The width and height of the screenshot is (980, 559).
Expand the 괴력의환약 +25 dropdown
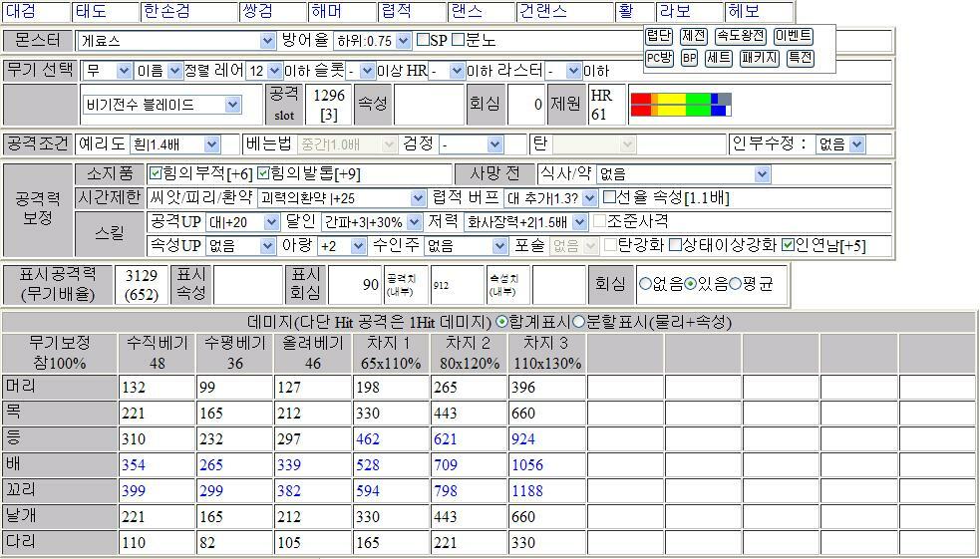pyautogui.click(x=341, y=198)
